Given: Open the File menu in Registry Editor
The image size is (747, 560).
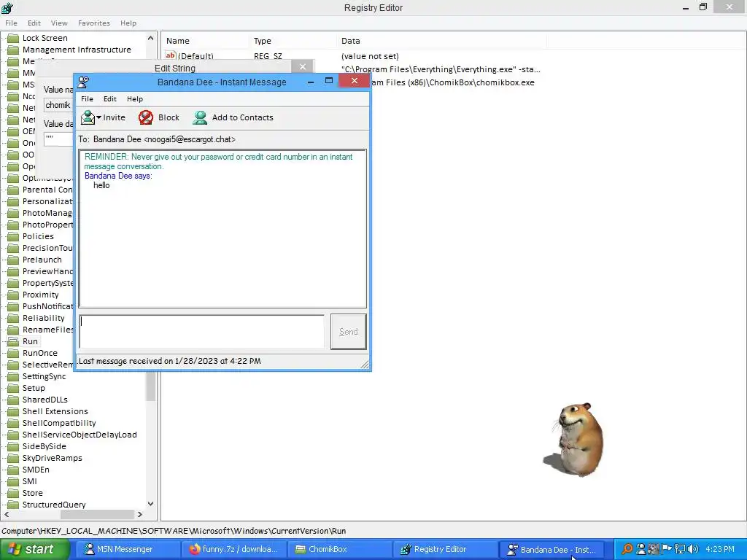Looking at the screenshot, I should (11, 23).
